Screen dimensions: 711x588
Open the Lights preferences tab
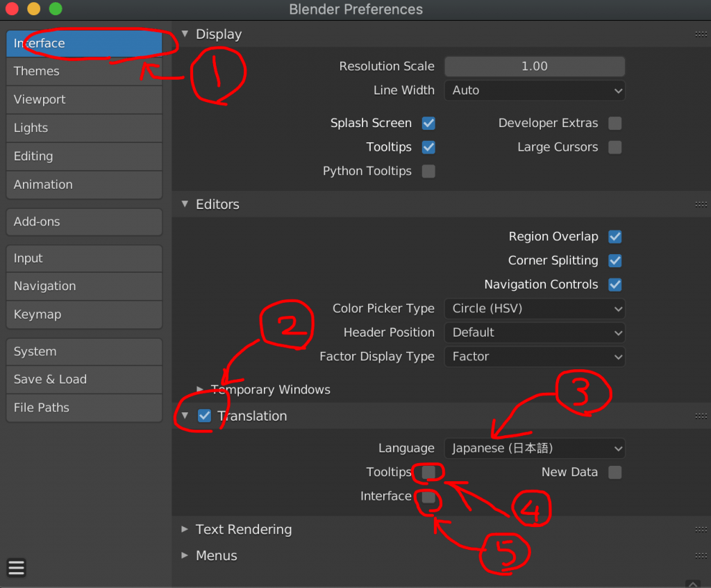coord(84,128)
